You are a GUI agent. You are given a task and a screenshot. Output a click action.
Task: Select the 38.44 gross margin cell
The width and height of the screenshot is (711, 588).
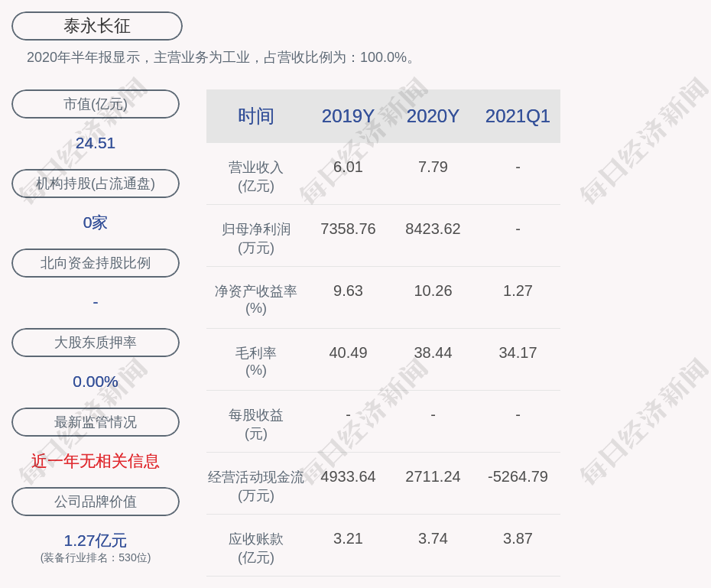point(433,352)
